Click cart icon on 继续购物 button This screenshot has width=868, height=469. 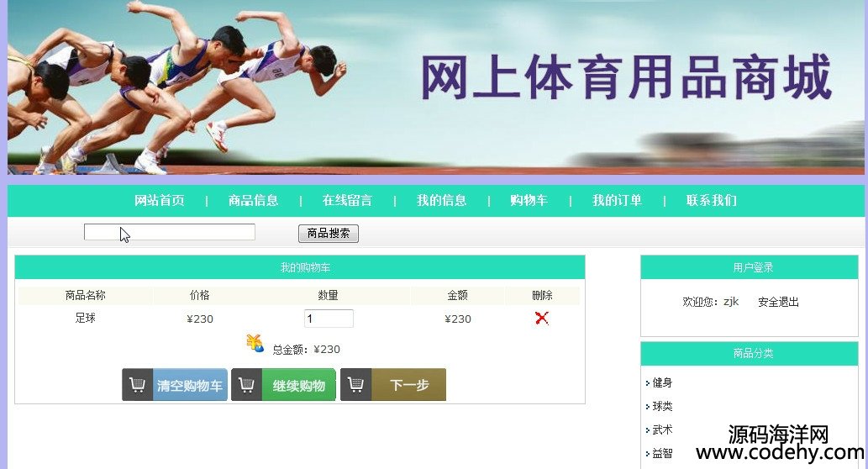[x=246, y=384]
